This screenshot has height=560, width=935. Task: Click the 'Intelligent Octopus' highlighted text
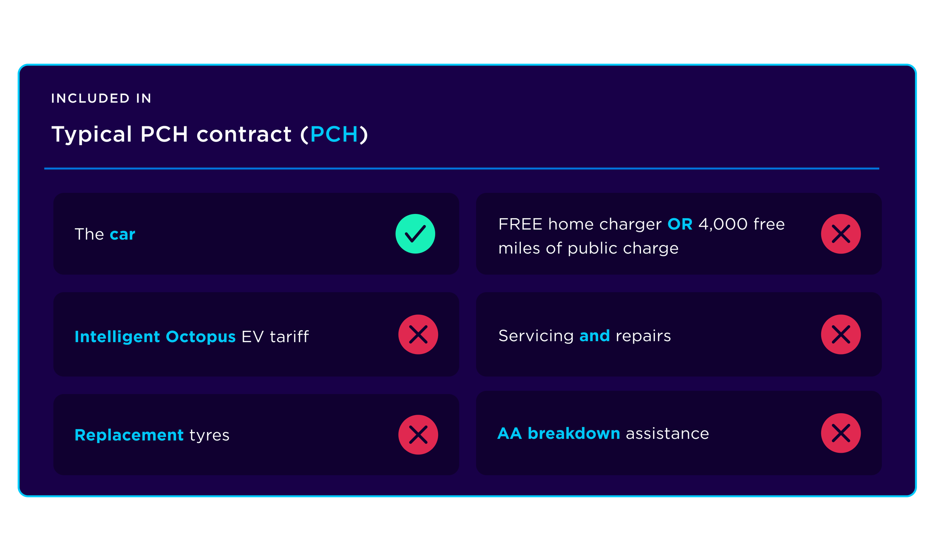[x=155, y=337]
